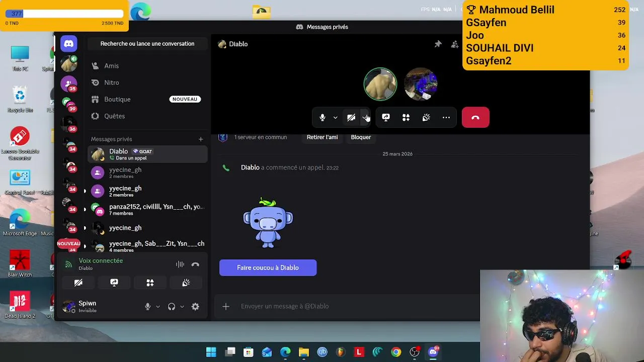Mute microphone next to Spiwn username
This screenshot has width=644, height=362.
(x=147, y=307)
